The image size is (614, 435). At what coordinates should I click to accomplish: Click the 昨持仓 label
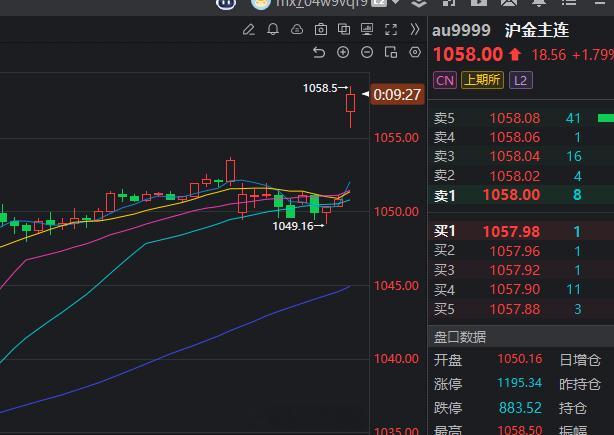[580, 384]
